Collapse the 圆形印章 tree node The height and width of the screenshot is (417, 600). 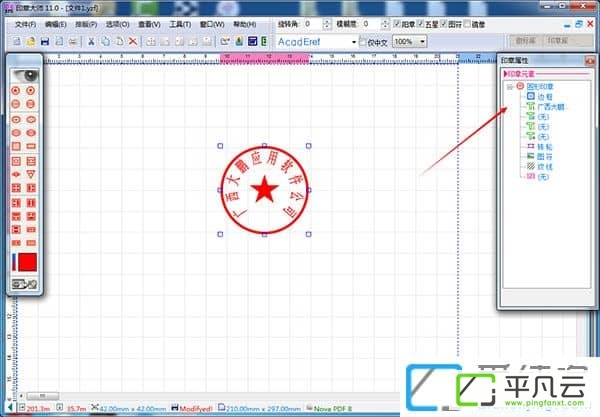[x=510, y=87]
